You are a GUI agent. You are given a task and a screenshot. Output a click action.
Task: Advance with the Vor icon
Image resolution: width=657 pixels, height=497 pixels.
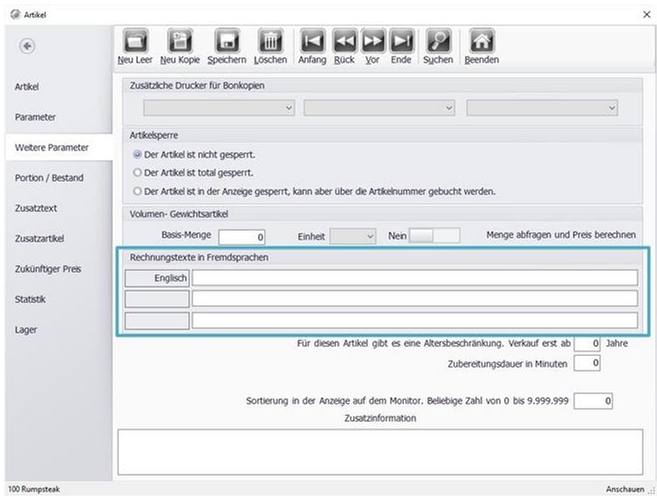pyautogui.click(x=372, y=41)
